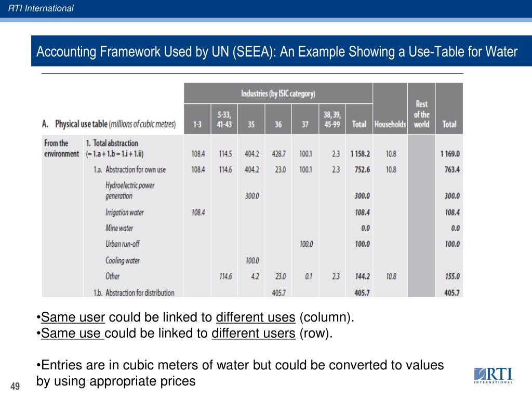532x399 pixels.
Task: Click the underlined 'Same user' text
Action: [x=73, y=317]
